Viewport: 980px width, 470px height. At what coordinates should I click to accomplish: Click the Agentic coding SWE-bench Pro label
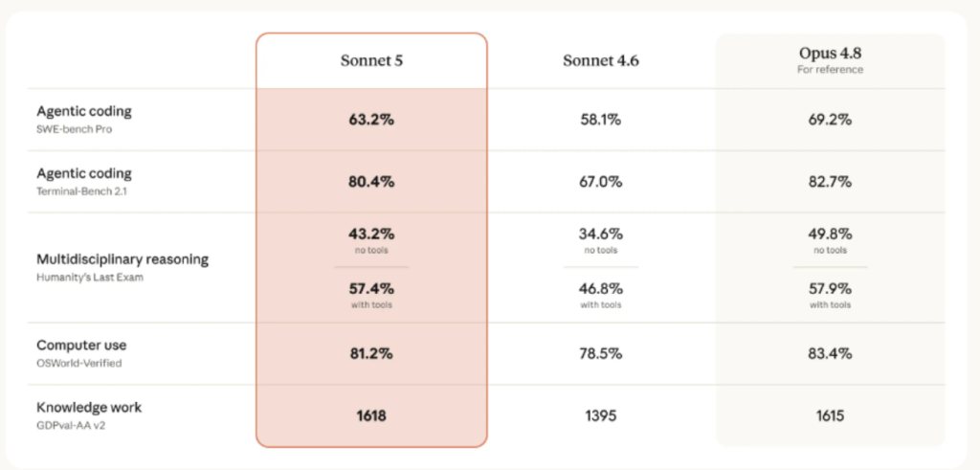[x=84, y=118]
